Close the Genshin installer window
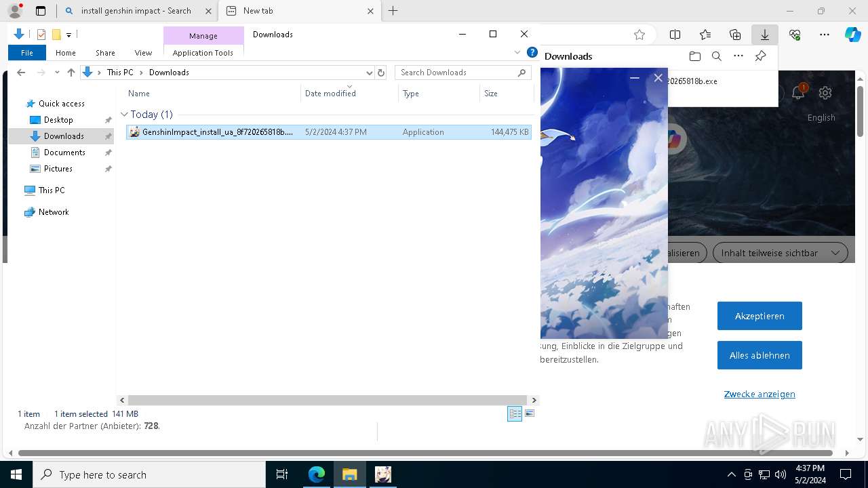This screenshot has height=488, width=868. [658, 78]
